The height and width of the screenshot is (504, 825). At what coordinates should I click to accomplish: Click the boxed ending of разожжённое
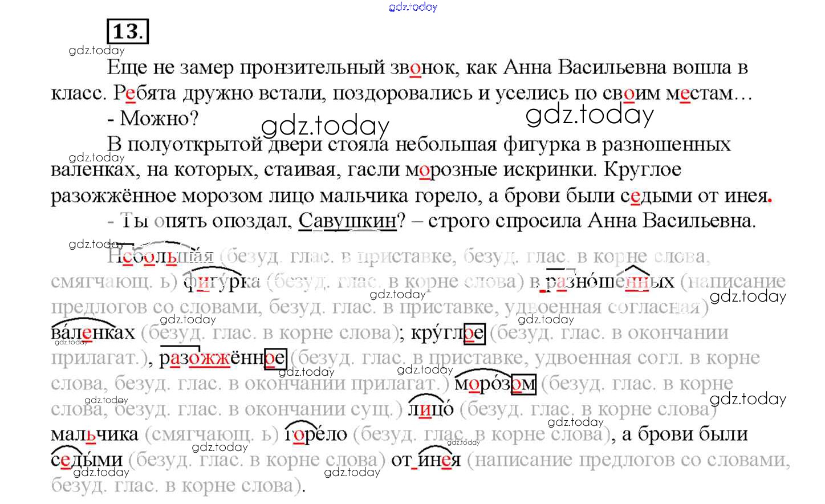click(275, 359)
